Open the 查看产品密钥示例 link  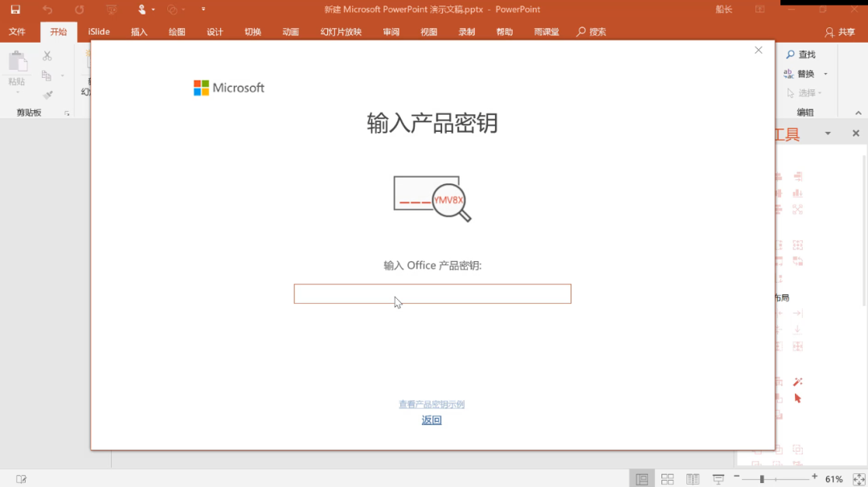[x=432, y=404]
